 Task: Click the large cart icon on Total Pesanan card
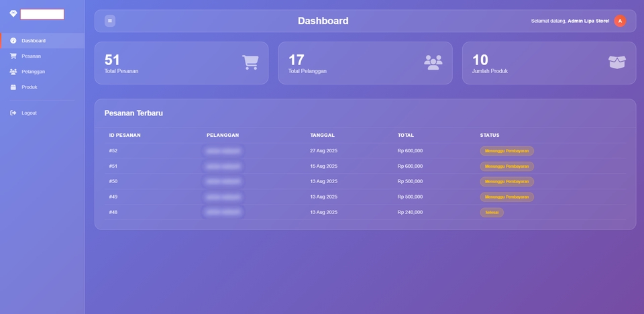(250, 62)
